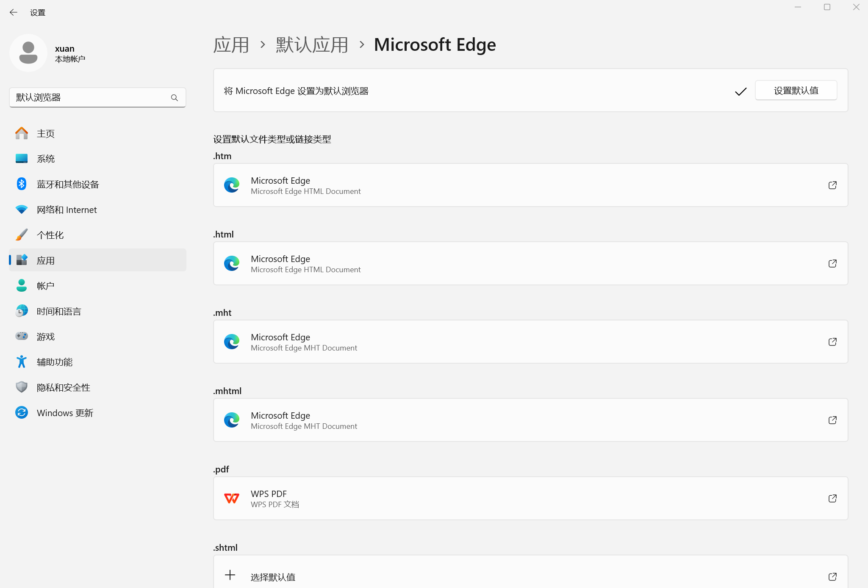Click the apps icon in sidebar
868x588 pixels.
(x=22, y=260)
